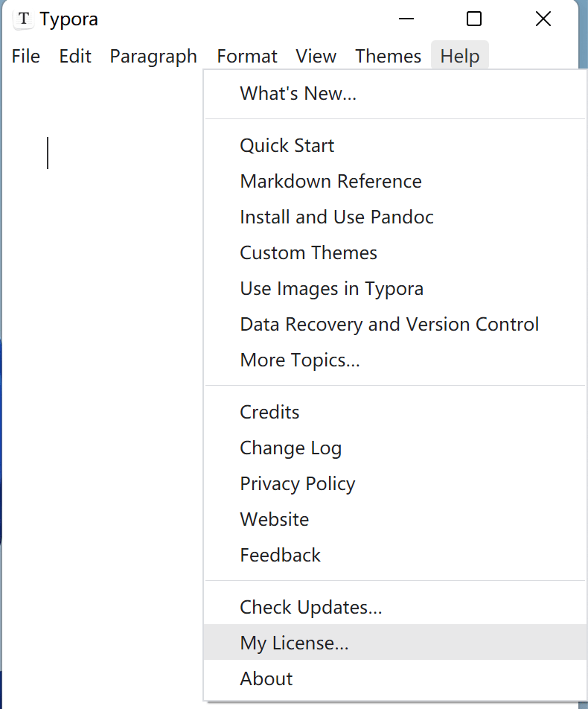588x709 pixels.
Task: Open Data Recovery and Version Control
Action: tap(389, 325)
